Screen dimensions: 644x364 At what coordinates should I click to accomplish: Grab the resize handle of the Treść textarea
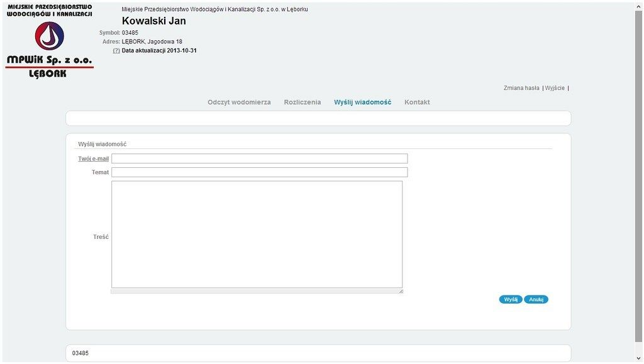pos(400,290)
